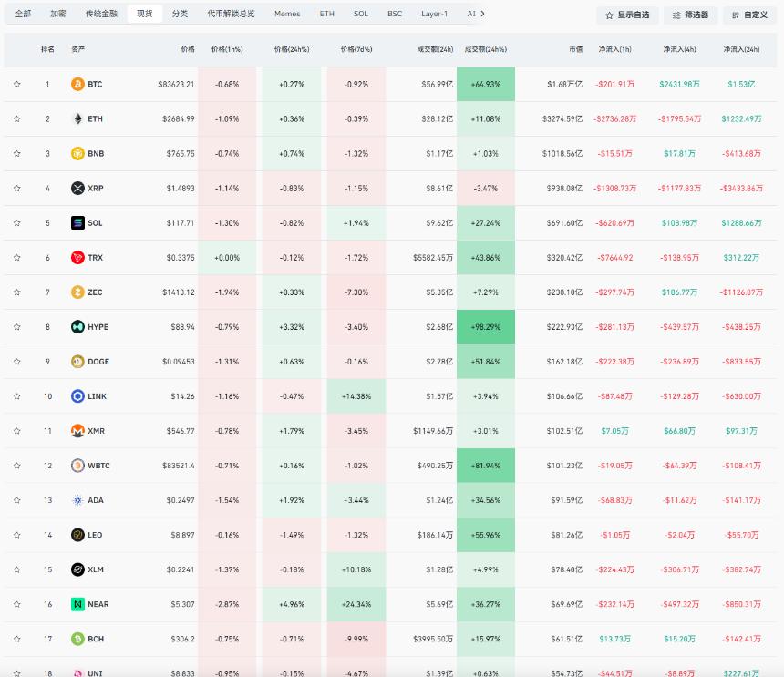This screenshot has width=784, height=677.
Task: Sort by the 成交额(24h) column header
Action: click(x=435, y=49)
